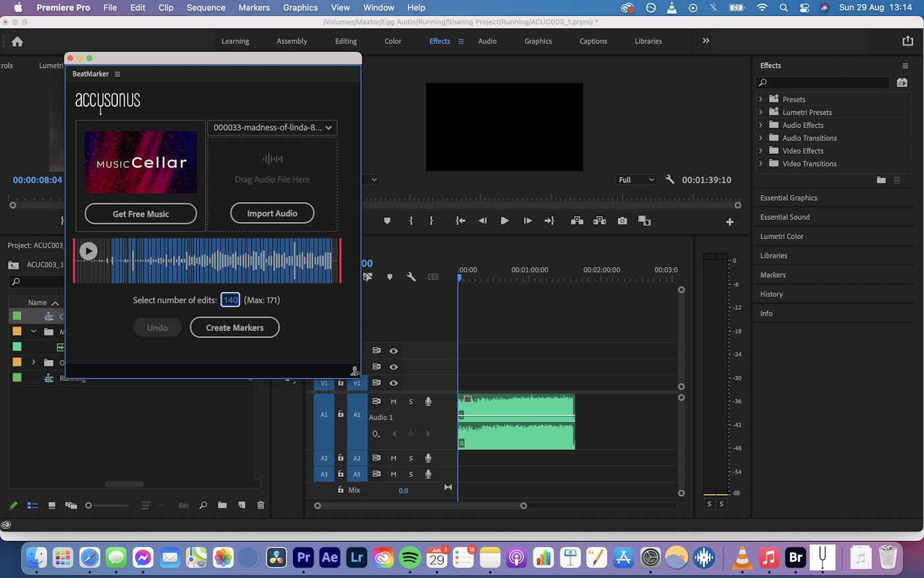
Task: Expand the Video Effects folder
Action: (761, 151)
